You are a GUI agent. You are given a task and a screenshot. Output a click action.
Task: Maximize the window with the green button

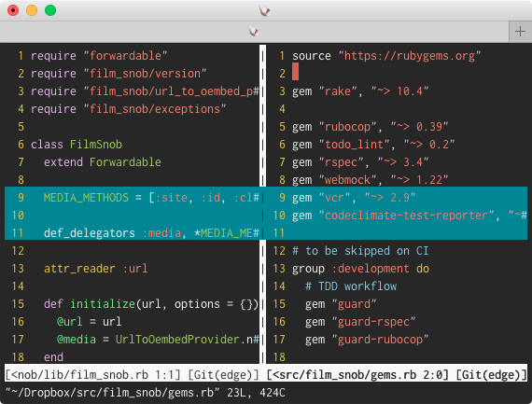pyautogui.click(x=50, y=10)
